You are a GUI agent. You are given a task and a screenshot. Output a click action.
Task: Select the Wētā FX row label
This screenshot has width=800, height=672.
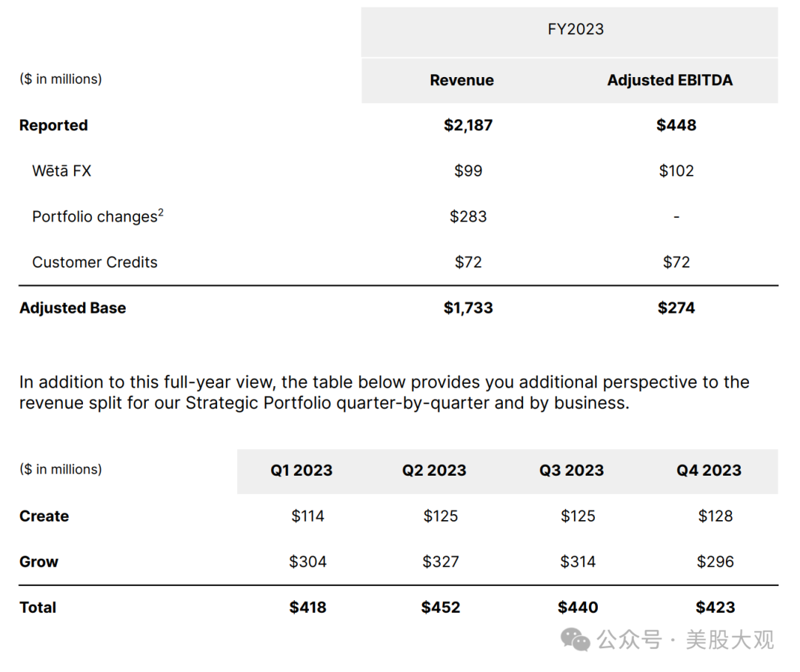61,171
